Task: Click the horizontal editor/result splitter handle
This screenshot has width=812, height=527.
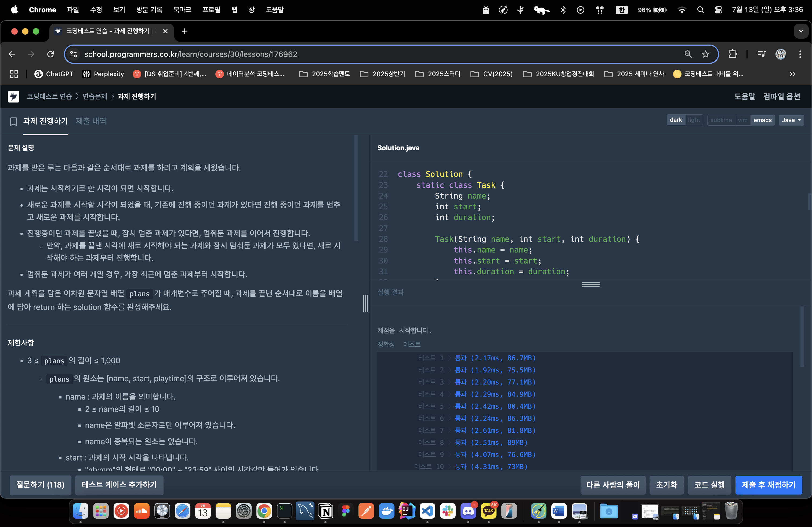Action: point(590,284)
